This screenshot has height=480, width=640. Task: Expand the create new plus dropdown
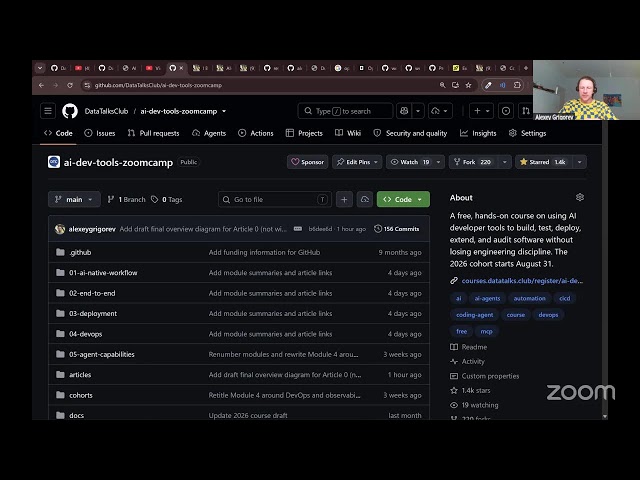point(481,111)
